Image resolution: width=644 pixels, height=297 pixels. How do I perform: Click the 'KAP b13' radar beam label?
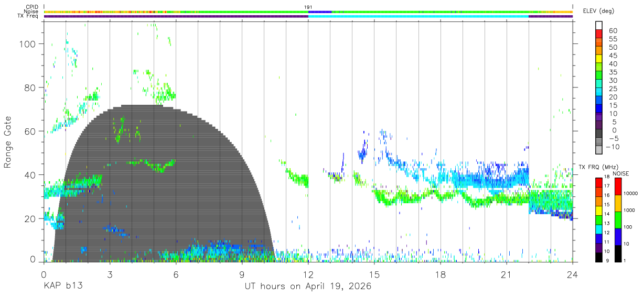62,286
